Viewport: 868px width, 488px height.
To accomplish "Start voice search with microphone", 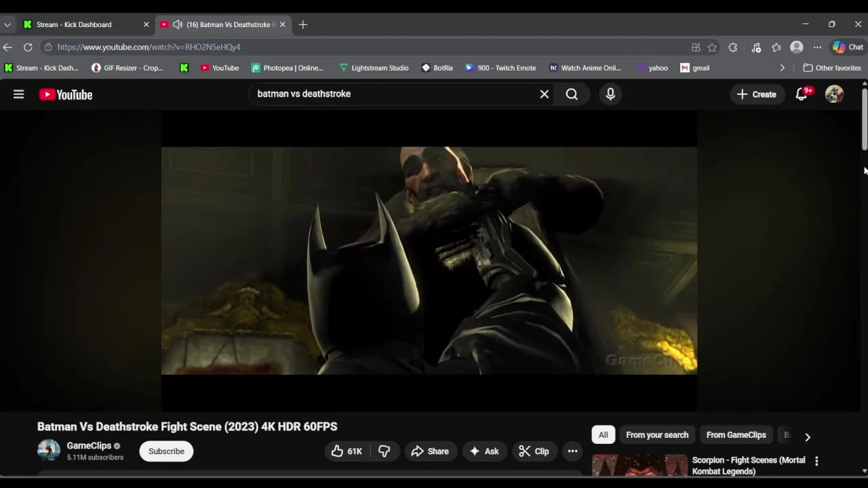I will [x=610, y=94].
